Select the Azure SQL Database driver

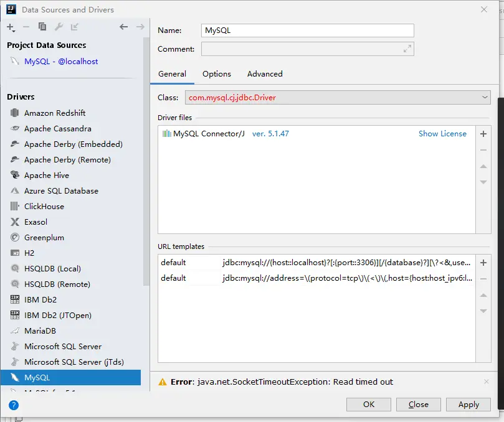click(71, 190)
